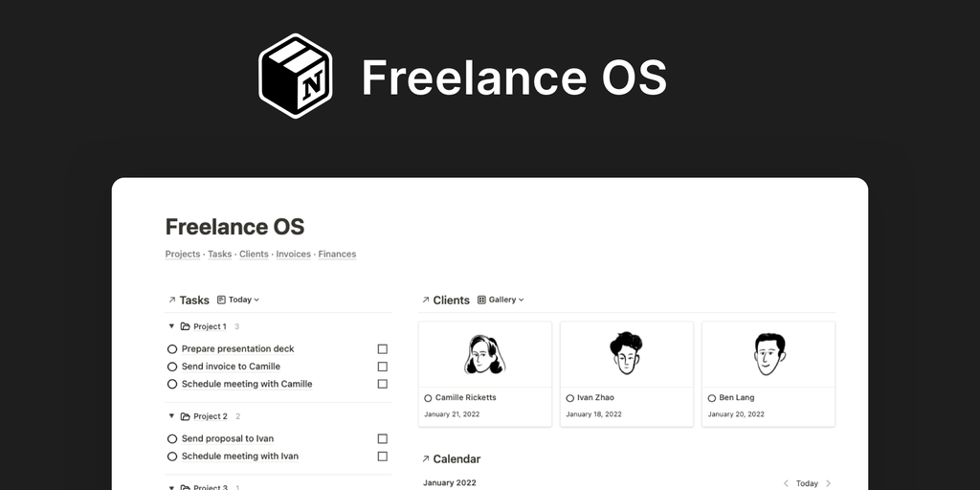This screenshot has width=980, height=490.
Task: Go to next calendar period arrow
Action: (829, 483)
